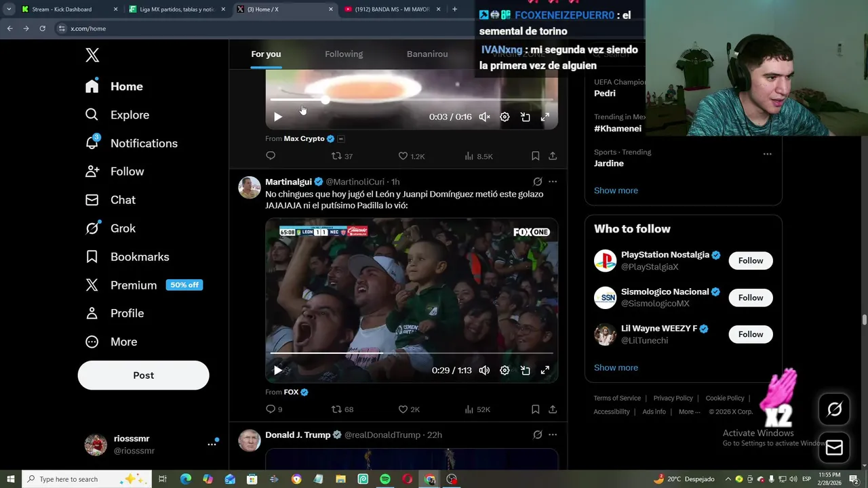Open Bookmarks in the sidebar
This screenshot has height=488, width=868.
tap(127, 257)
